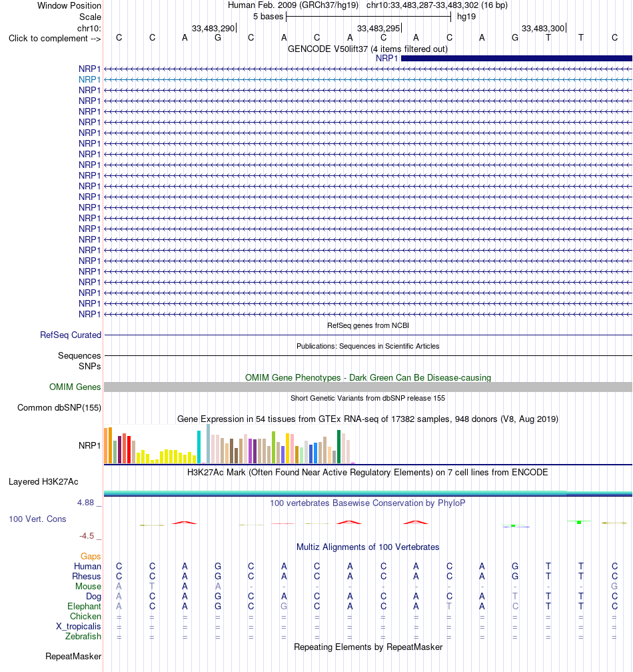Click the 33,483,300 coordinate marker
Image resolution: width=633 pixels, height=672 pixels.
coord(543,28)
